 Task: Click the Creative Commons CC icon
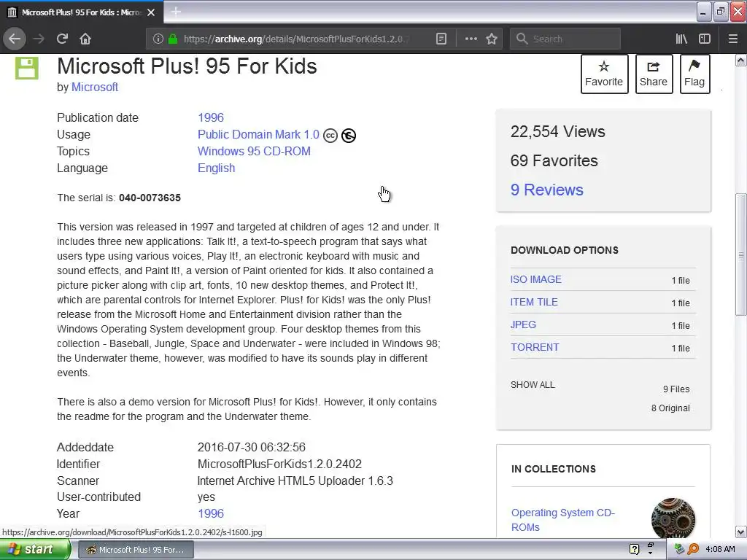pos(330,136)
